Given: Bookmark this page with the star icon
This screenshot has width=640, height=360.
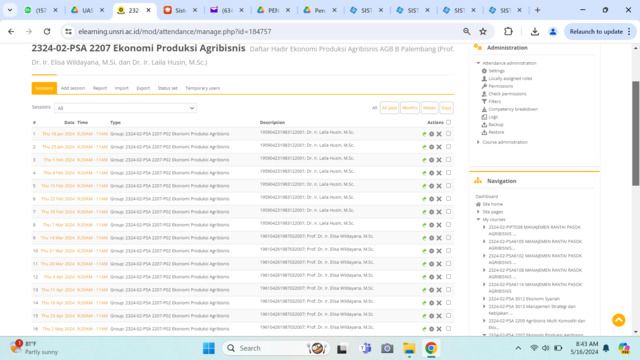Looking at the screenshot, I should [483, 31].
